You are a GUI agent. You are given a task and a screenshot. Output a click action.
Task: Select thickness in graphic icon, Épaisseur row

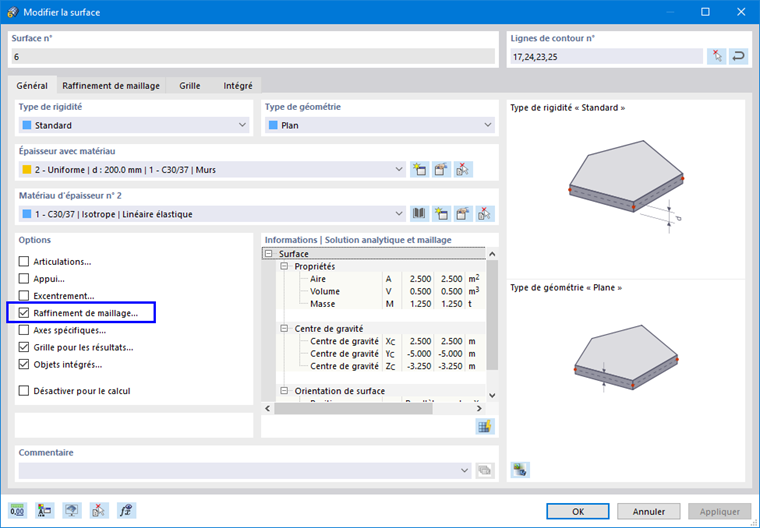pyautogui.click(x=463, y=170)
